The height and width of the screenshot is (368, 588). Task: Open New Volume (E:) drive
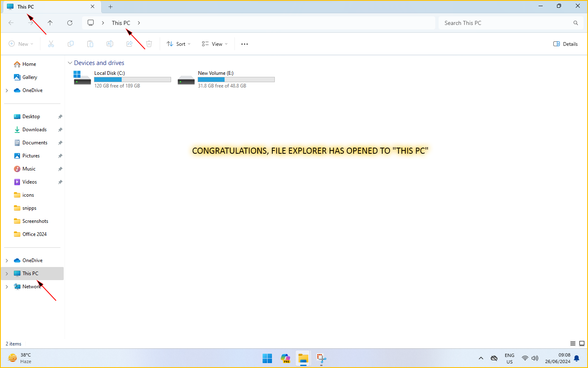(x=226, y=79)
